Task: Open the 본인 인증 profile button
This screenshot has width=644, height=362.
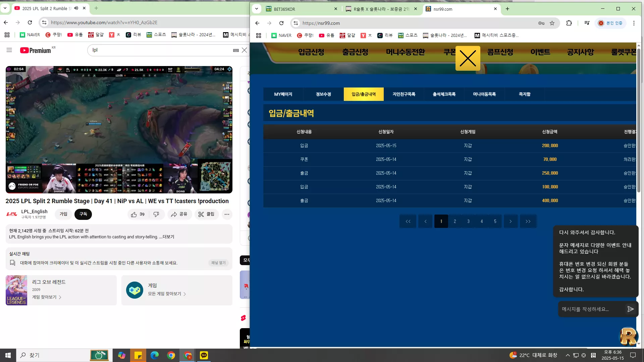Action: (610, 23)
